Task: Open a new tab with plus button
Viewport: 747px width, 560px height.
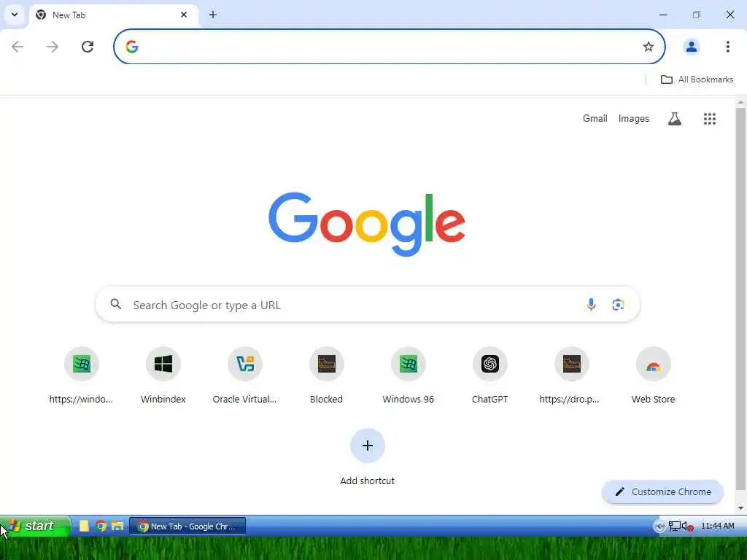Action: click(x=213, y=15)
